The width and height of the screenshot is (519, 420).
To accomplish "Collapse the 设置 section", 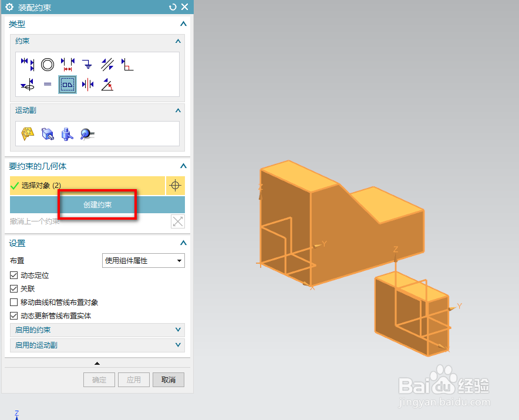I will (183, 243).
